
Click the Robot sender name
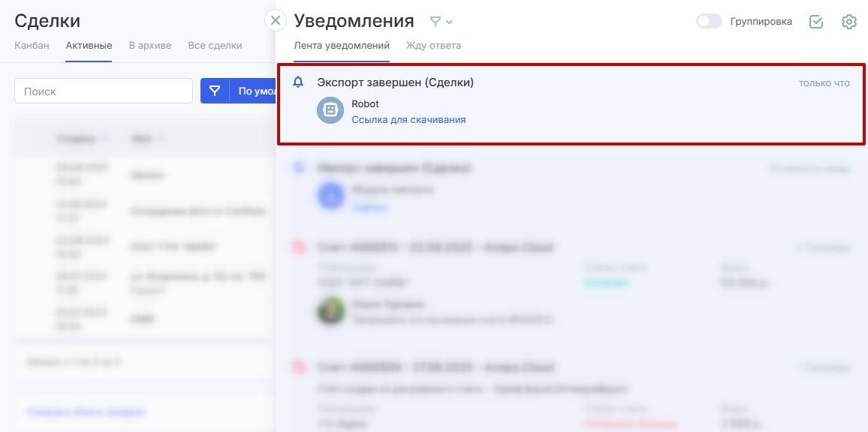[365, 104]
